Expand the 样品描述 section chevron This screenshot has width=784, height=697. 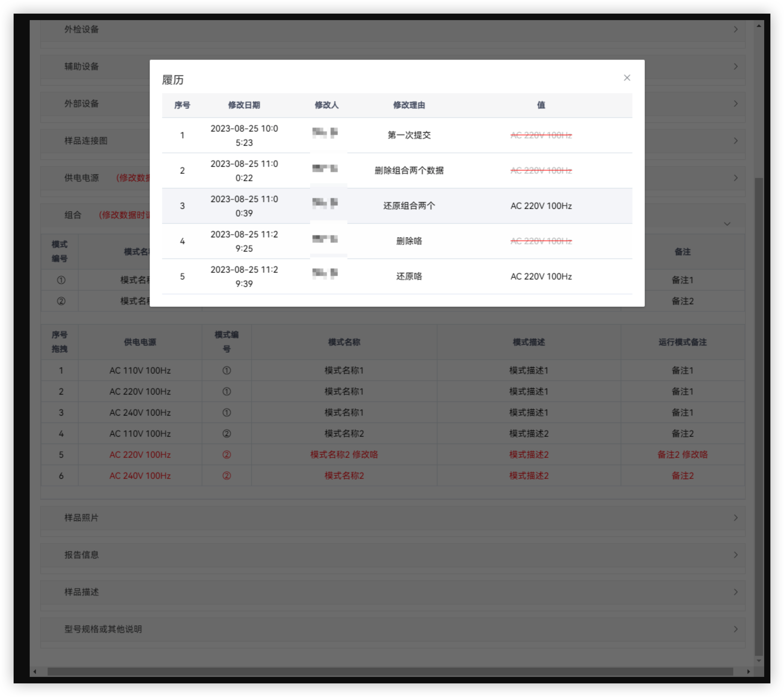coord(735,592)
